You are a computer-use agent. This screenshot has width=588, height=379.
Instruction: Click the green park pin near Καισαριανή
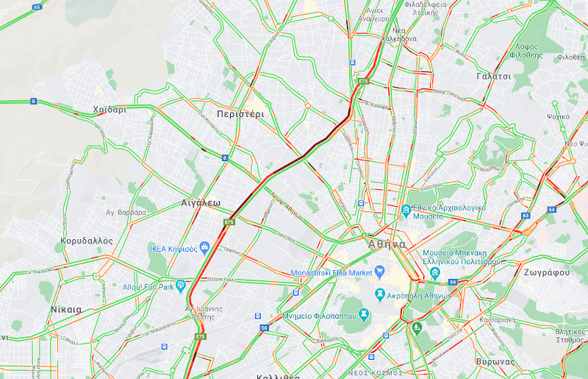(417, 328)
